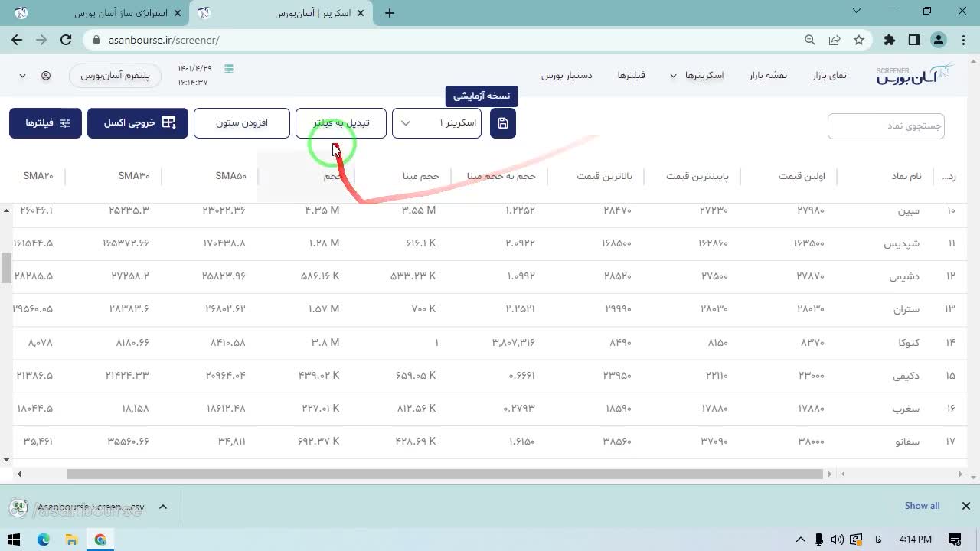Image resolution: width=980 pixels, height=551 pixels.
Task: Open Chrome profile avatar
Action: pyautogui.click(x=939, y=40)
